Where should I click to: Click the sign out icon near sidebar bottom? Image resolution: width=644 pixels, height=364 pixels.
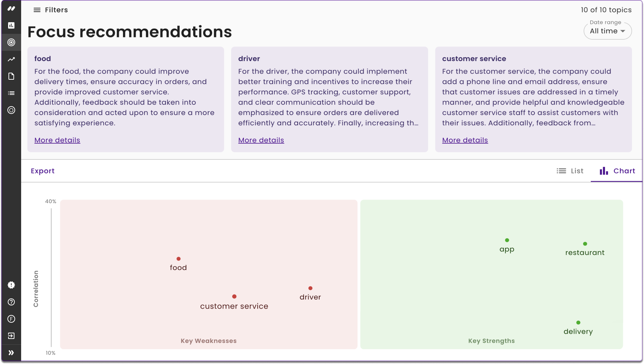tap(11, 336)
